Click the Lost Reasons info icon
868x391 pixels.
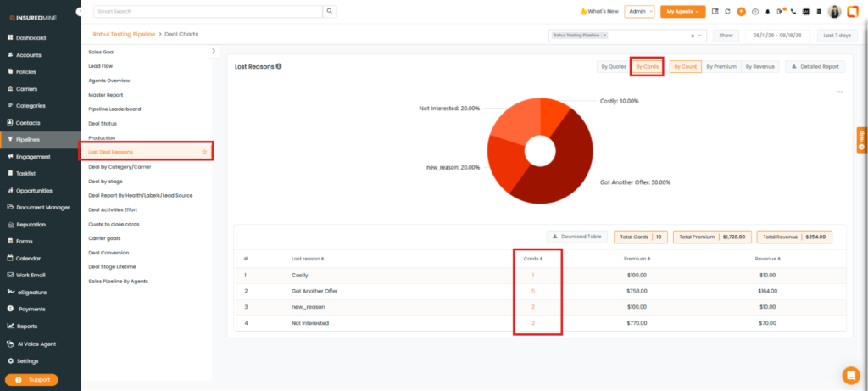coord(278,66)
